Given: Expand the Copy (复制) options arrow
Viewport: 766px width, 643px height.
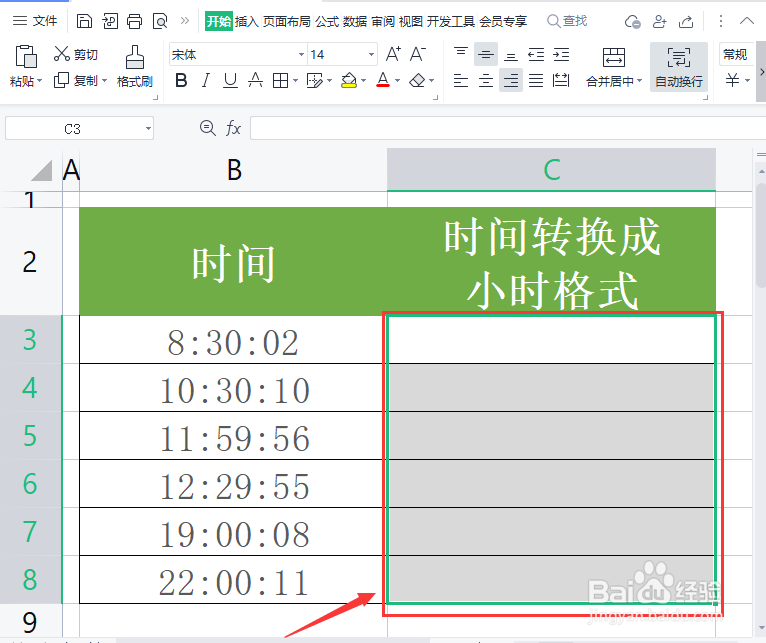Looking at the screenshot, I should tap(104, 81).
